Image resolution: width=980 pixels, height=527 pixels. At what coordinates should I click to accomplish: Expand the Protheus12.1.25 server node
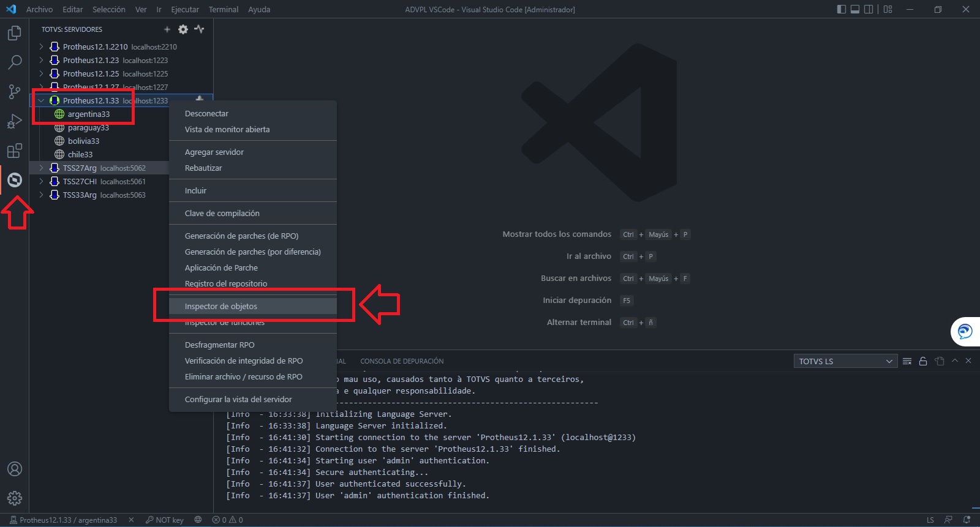(x=41, y=73)
